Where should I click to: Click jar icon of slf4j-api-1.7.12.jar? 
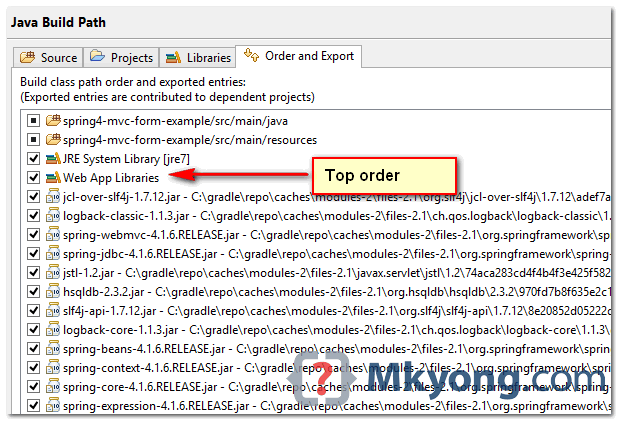(53, 310)
